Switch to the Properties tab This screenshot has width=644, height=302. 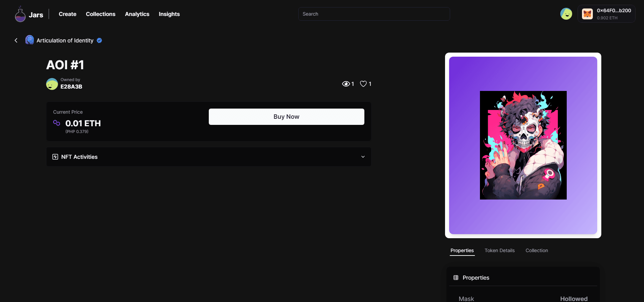[x=462, y=250]
